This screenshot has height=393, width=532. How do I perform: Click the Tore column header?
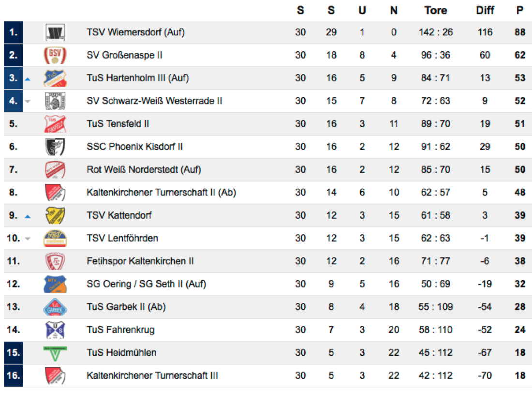435,10
